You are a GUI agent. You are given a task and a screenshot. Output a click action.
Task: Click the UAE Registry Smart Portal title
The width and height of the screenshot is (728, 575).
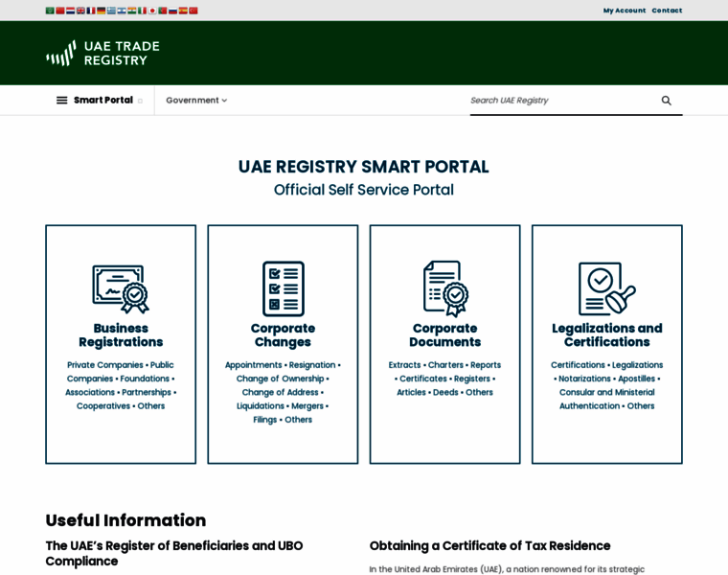click(x=364, y=167)
